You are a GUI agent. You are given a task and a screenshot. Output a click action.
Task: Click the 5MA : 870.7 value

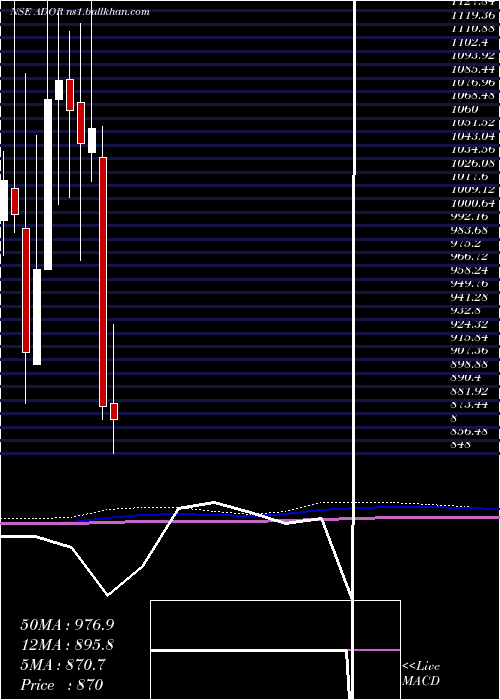(x=63, y=665)
